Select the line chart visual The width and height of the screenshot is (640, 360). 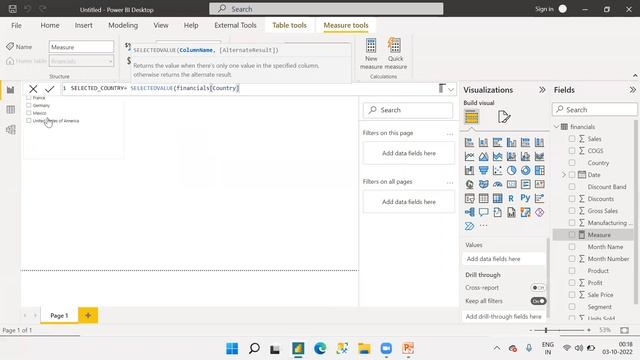(469, 156)
